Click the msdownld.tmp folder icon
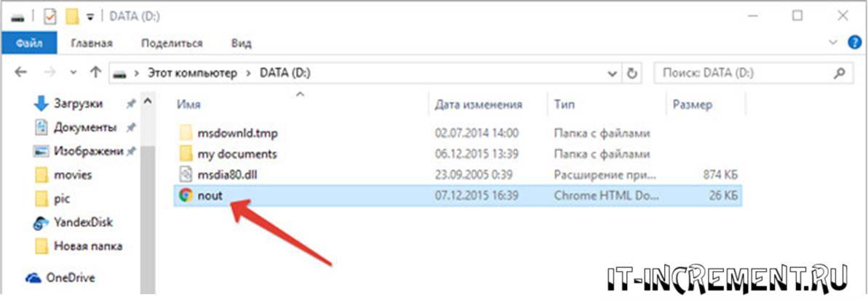The image size is (868, 300). coord(186,134)
